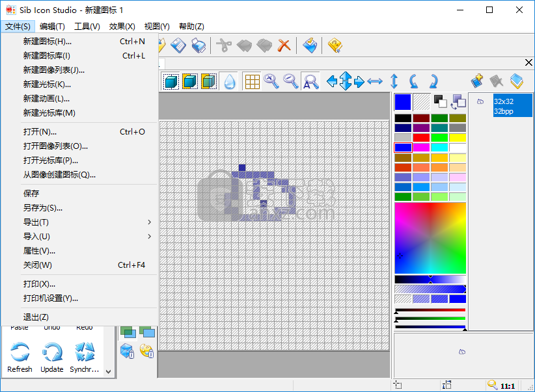Screen dimensions: 535x392
Task: Open the 工具(V) menu
Action: 87,27
